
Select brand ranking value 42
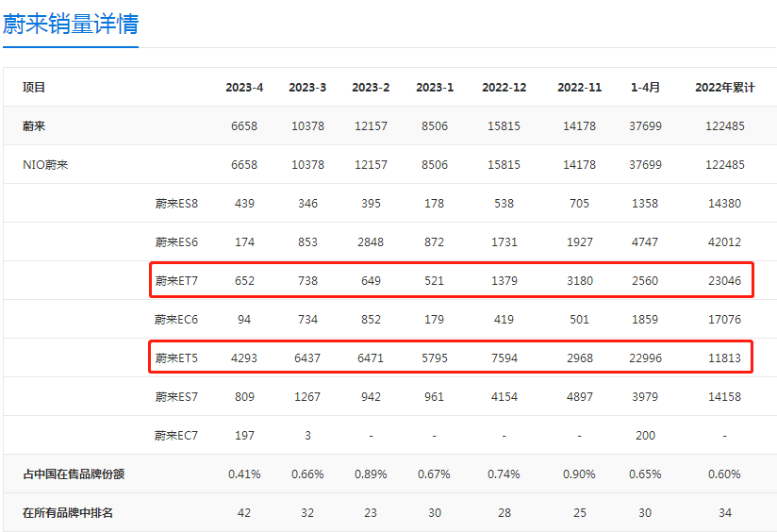click(x=244, y=513)
